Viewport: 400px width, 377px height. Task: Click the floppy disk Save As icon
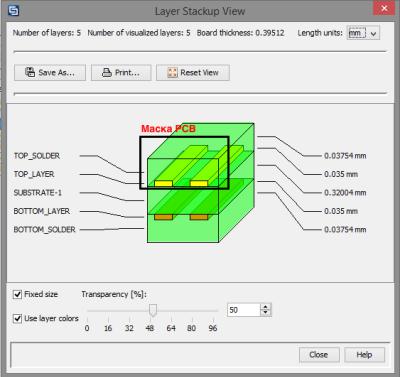[30, 72]
